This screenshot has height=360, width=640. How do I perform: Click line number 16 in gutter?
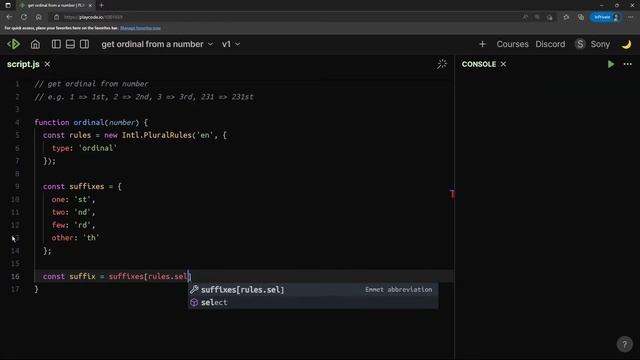pyautogui.click(x=15, y=276)
